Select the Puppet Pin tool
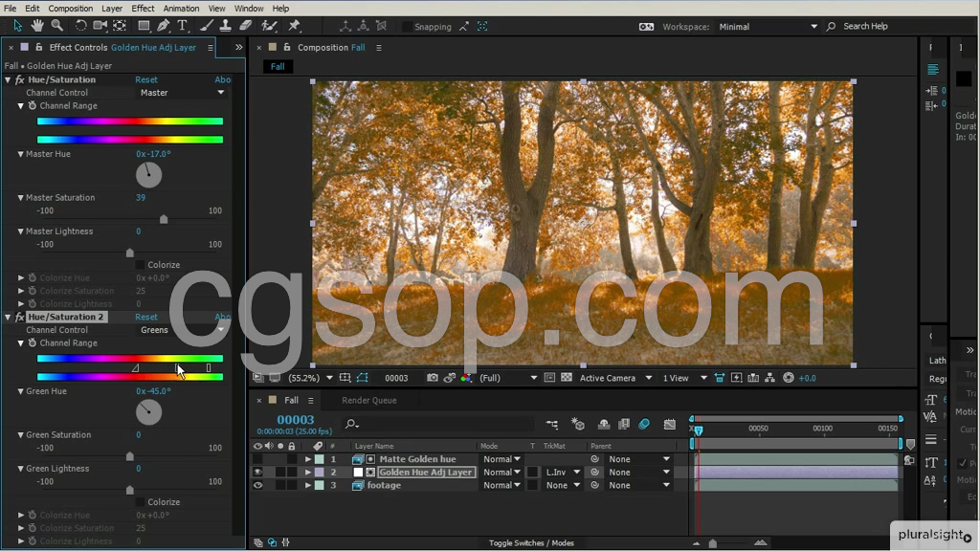 pyautogui.click(x=295, y=26)
